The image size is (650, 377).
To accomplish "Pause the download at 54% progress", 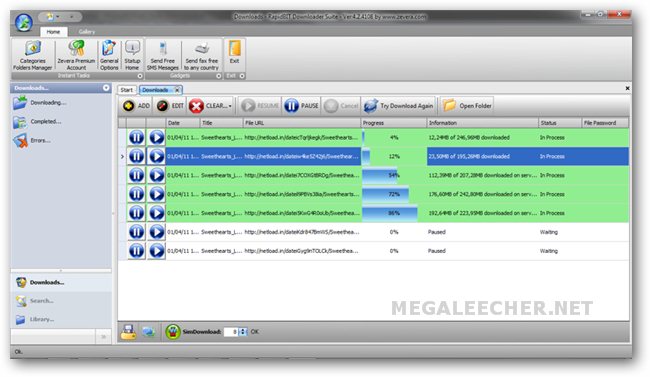I will 136,175.
